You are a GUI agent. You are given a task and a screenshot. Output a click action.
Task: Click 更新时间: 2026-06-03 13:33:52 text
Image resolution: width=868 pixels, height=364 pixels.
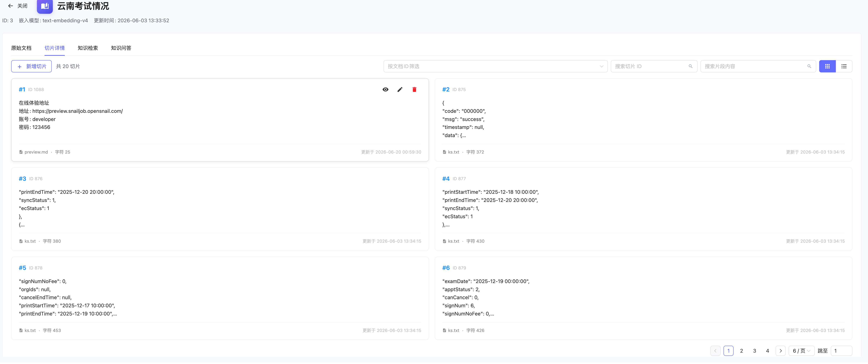coord(131,21)
